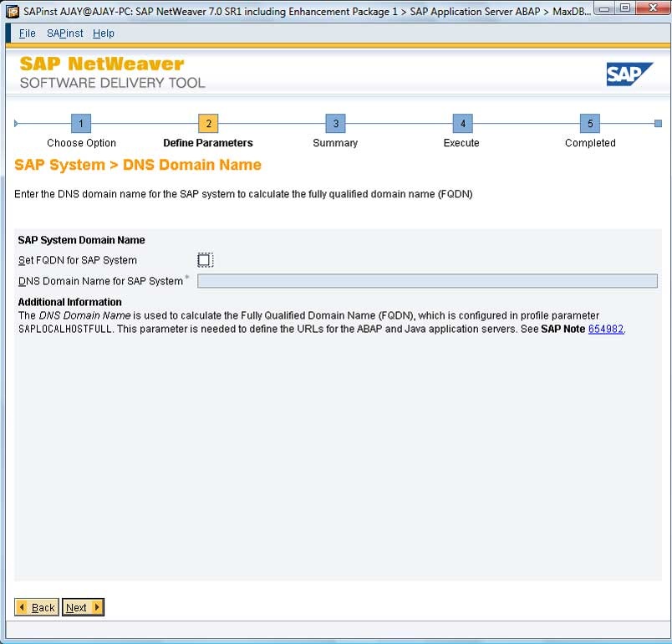
Task: Click the step 4 Execute icon
Action: click(462, 123)
